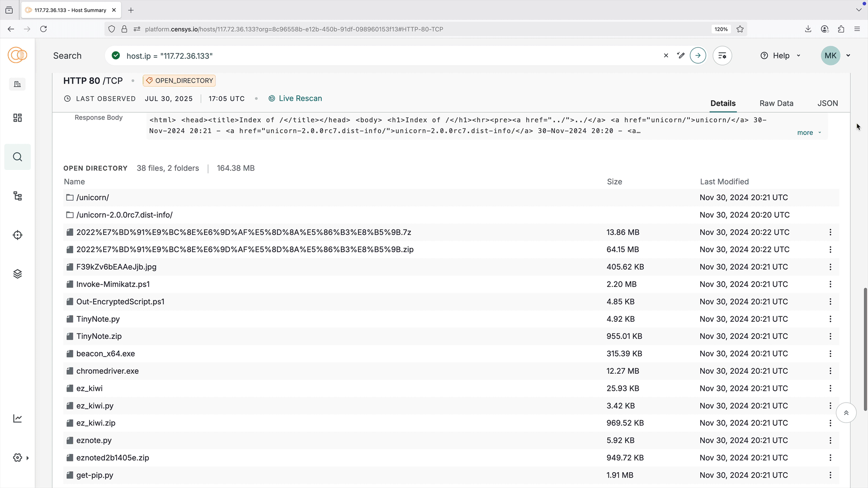Close the Host Summary browser tab
The width and height of the screenshot is (868, 488).
[x=114, y=10]
